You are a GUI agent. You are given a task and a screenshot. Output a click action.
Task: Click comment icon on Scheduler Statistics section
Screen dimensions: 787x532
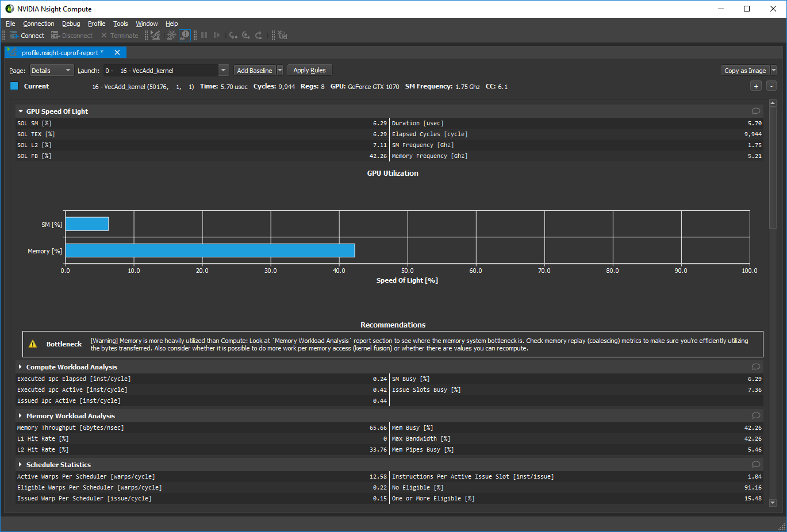point(755,465)
